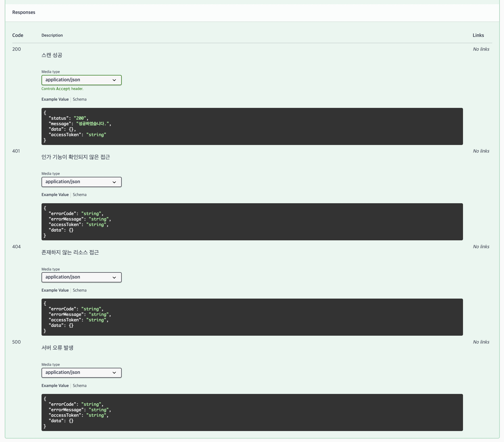This screenshot has width=504, height=442.
Task: Open the 404 response media type dropdown
Action: coord(81,277)
